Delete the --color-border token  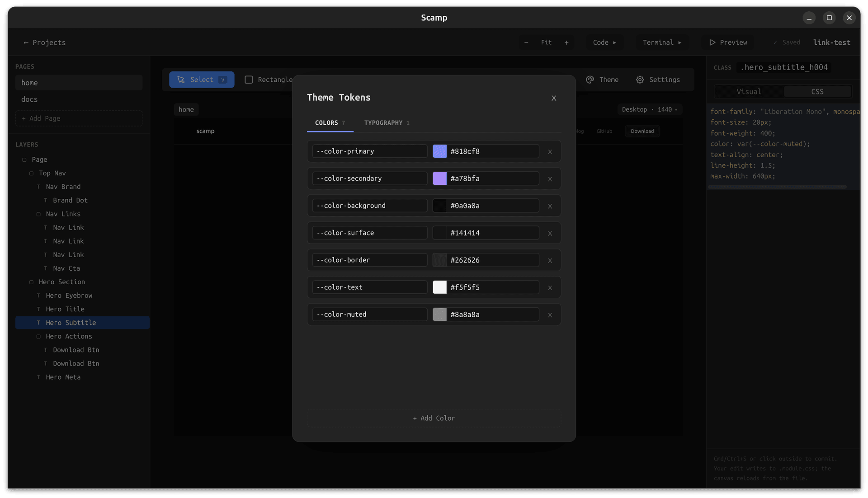[550, 260]
